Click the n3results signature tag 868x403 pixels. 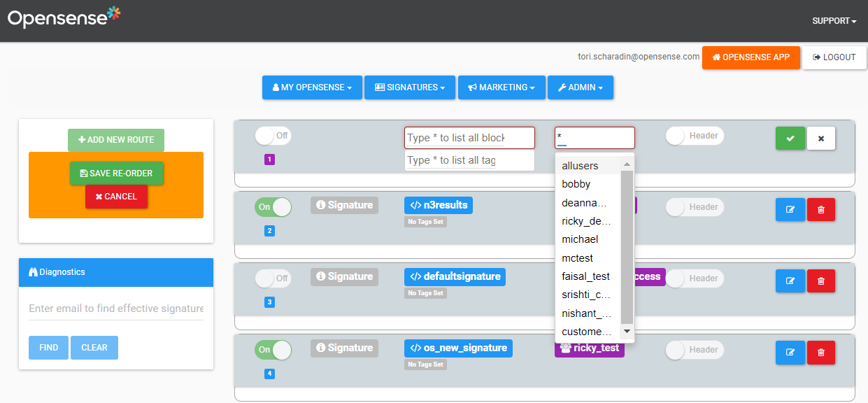click(439, 205)
